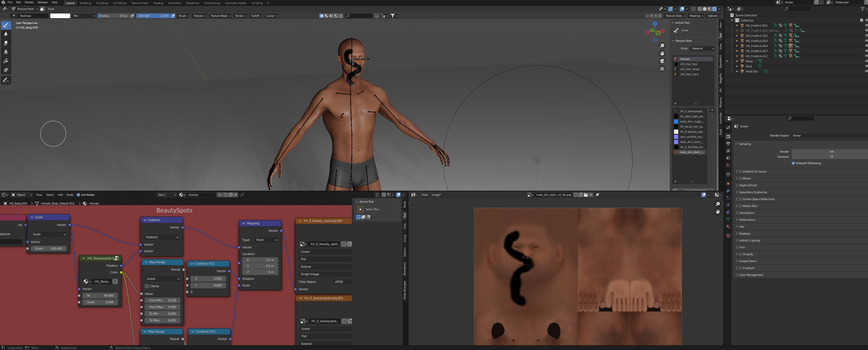Open the Material properties tab
868x350 pixels.
(x=728, y=226)
